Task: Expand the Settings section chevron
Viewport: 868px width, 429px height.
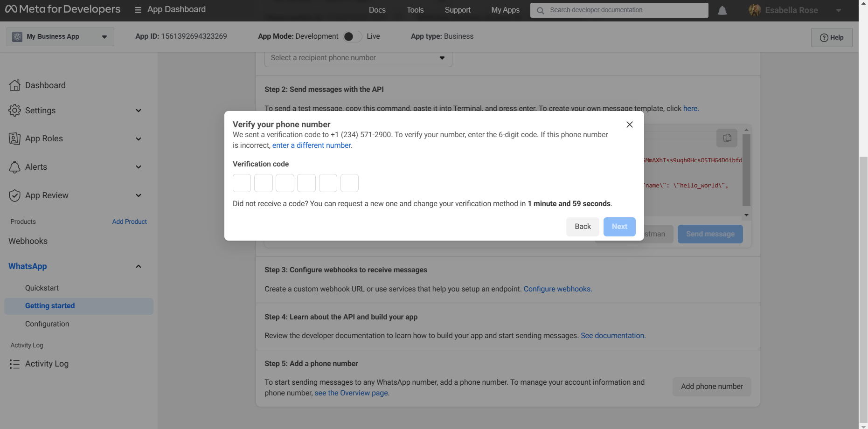Action: [139, 111]
